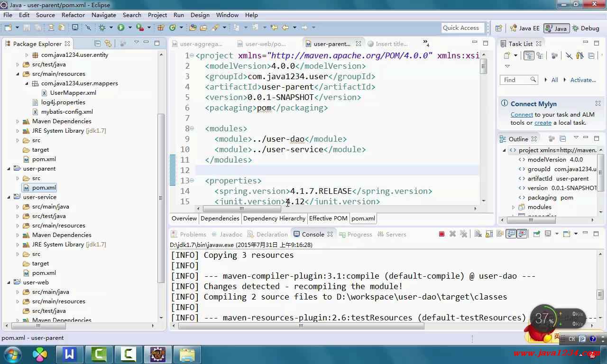The image size is (607, 364).
Task: Click the Last Edit Location arrow icon
Action: click(274, 28)
